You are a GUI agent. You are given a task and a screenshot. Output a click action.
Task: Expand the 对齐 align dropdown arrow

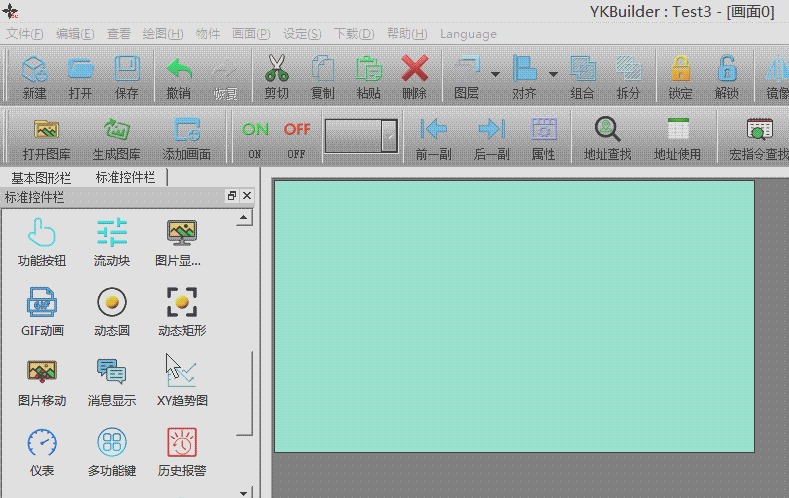[x=553, y=73]
